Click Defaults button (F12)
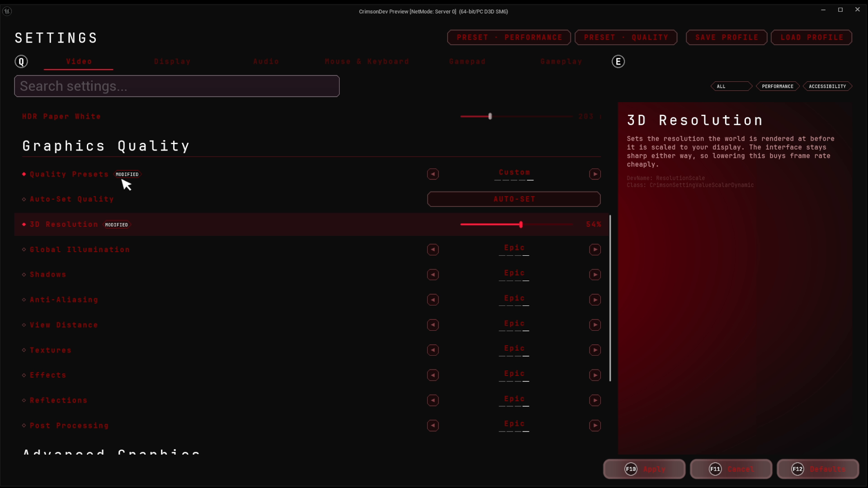This screenshot has width=868, height=488. [818, 469]
